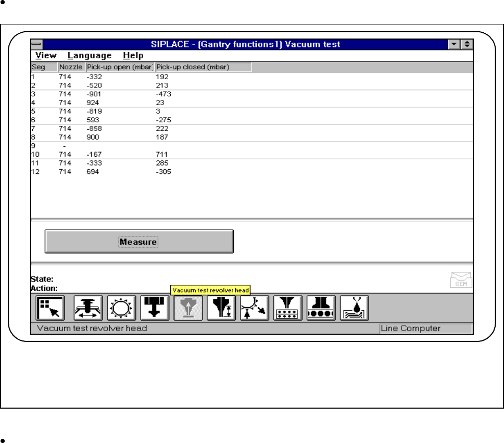Click the 222 pick-up closed value
Viewport: 504px width, 443px height.
pos(162,129)
